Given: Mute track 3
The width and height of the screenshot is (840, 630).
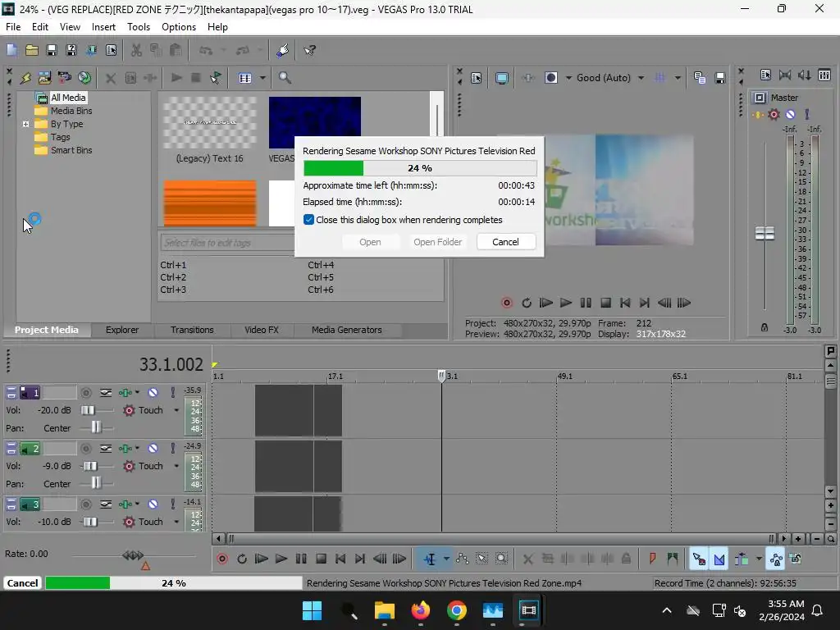Looking at the screenshot, I should pos(153,504).
